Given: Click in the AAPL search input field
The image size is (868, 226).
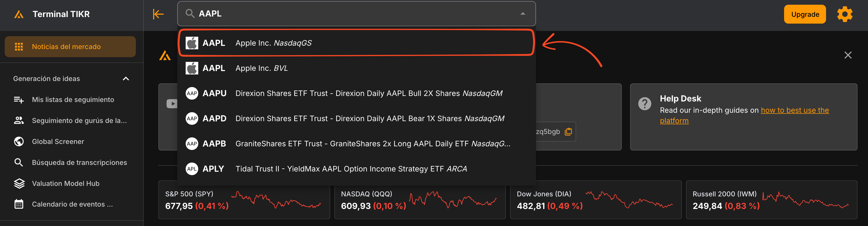Looking at the screenshot, I should [354, 14].
